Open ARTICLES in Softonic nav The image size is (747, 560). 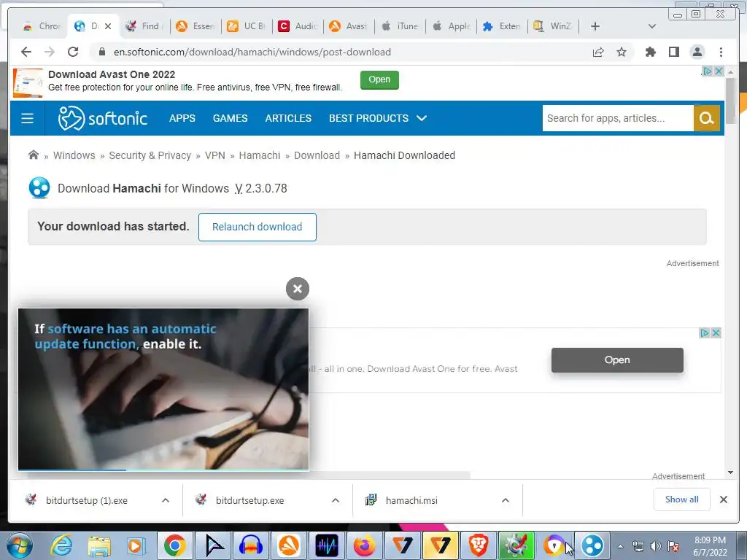pyautogui.click(x=288, y=118)
